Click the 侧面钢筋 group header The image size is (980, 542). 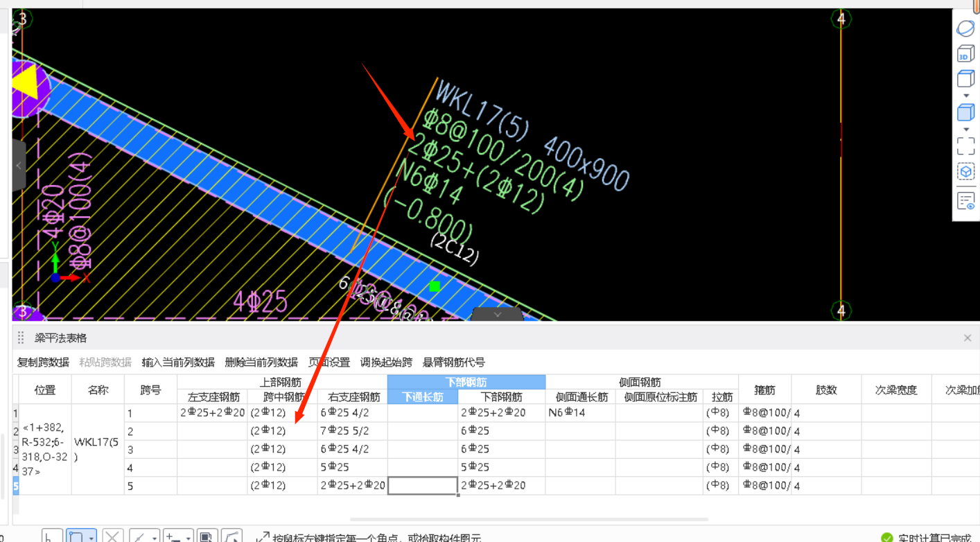(642, 382)
